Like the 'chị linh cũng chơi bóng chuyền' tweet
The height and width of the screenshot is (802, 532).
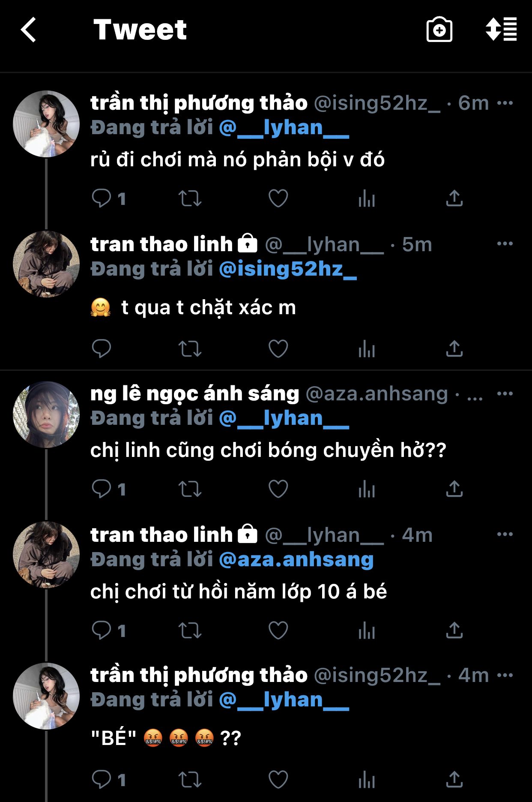[x=278, y=489]
